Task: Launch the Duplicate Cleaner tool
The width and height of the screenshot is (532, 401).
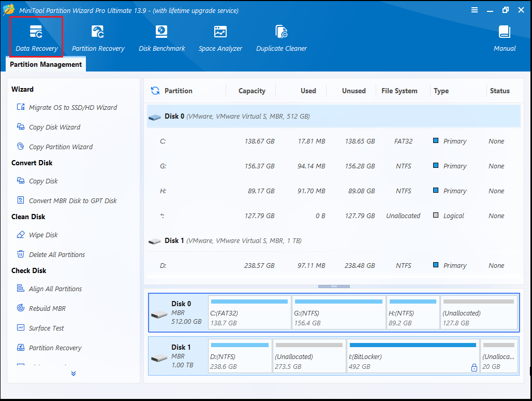Action: (282, 38)
